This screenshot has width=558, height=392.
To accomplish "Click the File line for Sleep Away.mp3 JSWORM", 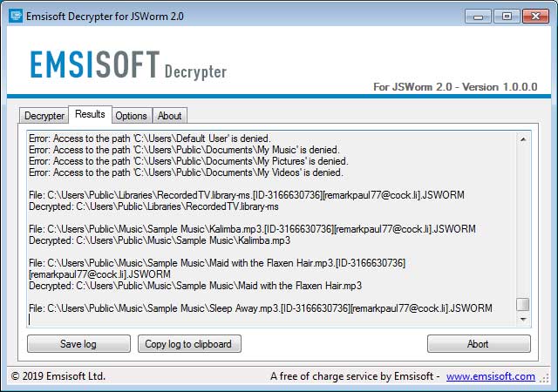I will [x=261, y=308].
